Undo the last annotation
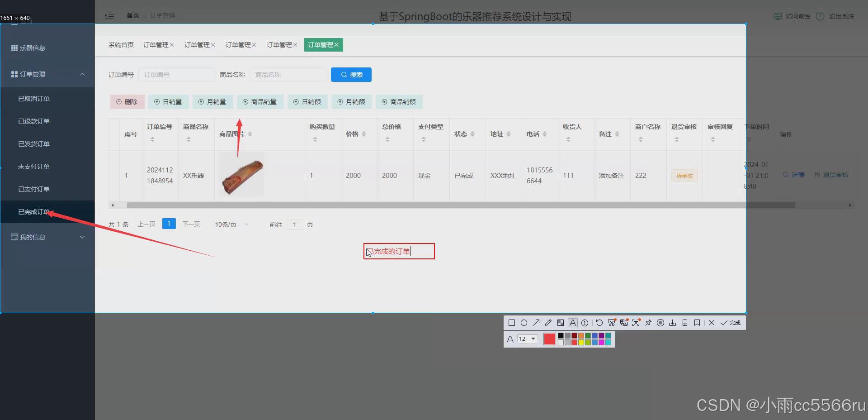Screen dimensions: 868x420 click(599, 323)
